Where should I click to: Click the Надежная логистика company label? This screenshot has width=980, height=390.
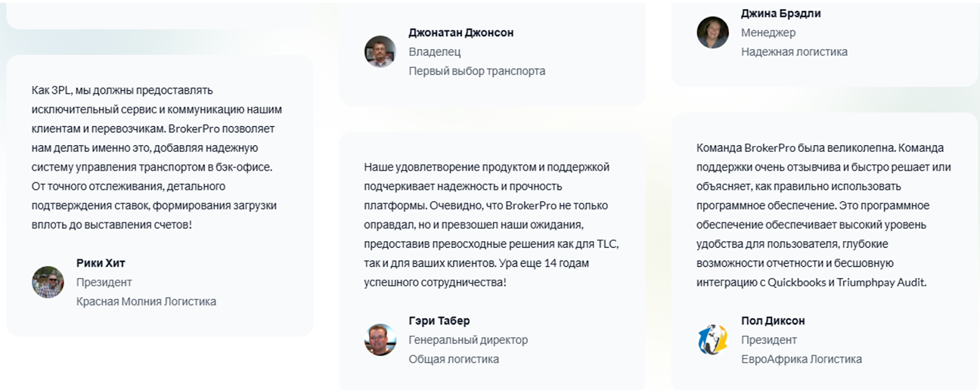point(794,52)
